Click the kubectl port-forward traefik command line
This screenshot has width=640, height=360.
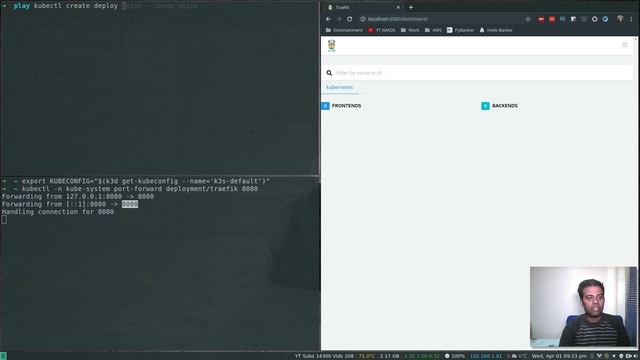pyautogui.click(x=130, y=189)
